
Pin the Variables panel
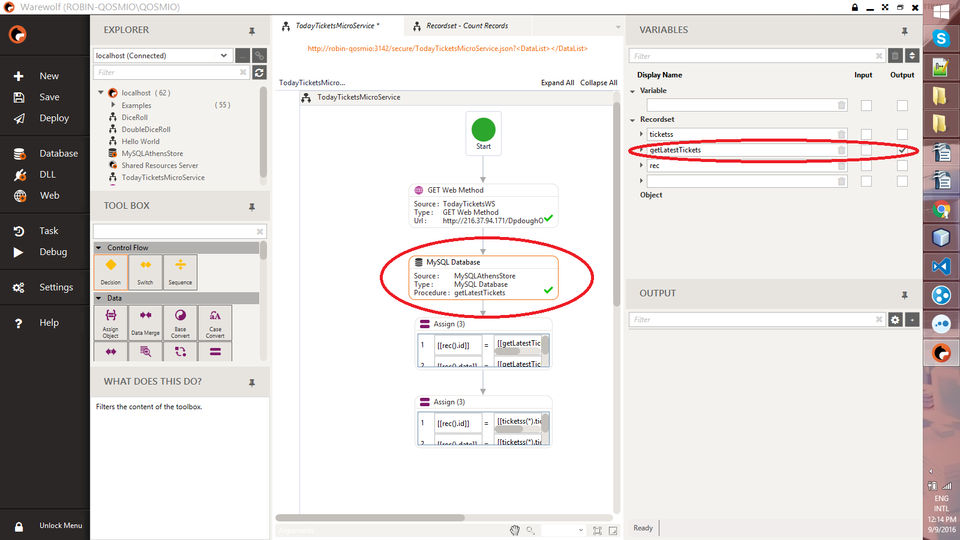(904, 31)
